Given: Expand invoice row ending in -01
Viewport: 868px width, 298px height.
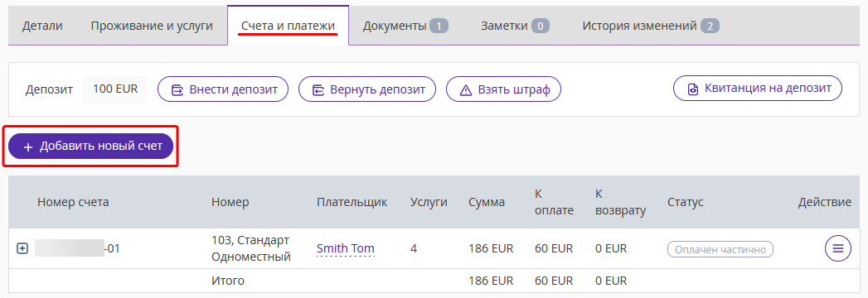Looking at the screenshot, I should point(22,249).
